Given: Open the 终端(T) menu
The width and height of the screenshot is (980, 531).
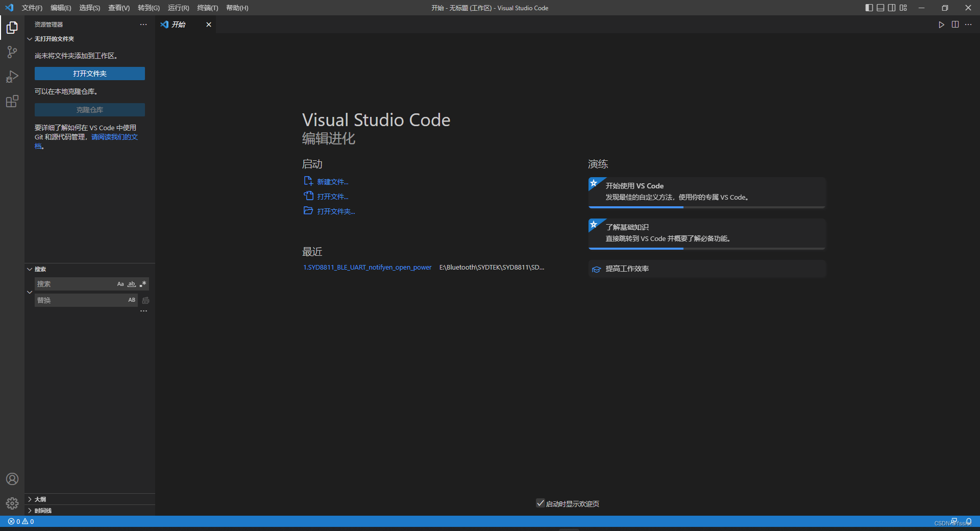Looking at the screenshot, I should (208, 8).
